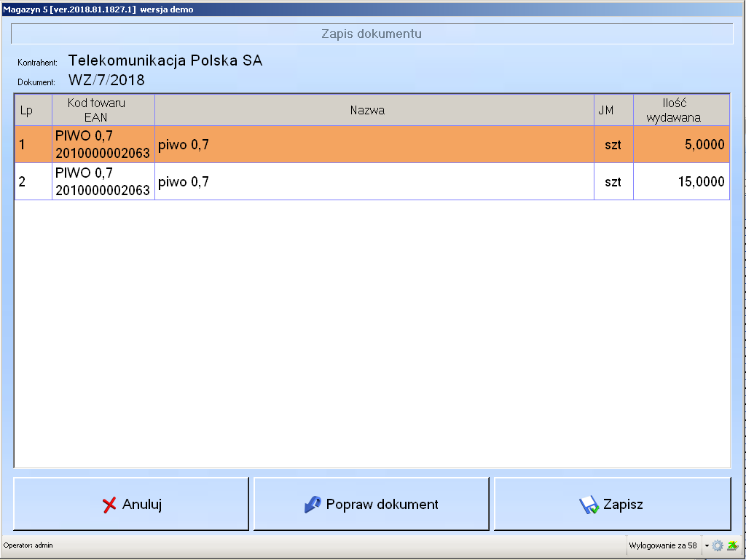Save document with the Zapisz button

coord(612,505)
